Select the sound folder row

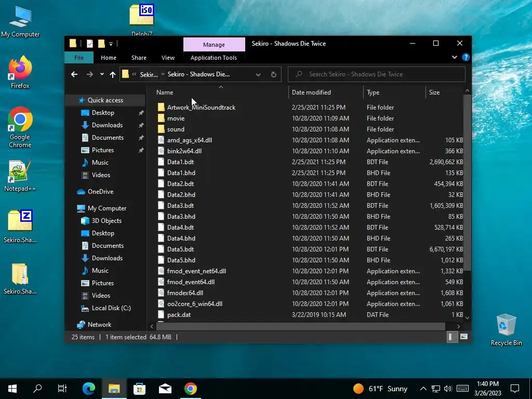pos(176,129)
